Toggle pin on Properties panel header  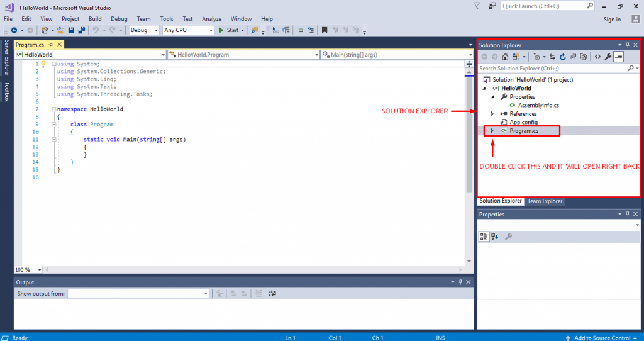[628, 214]
